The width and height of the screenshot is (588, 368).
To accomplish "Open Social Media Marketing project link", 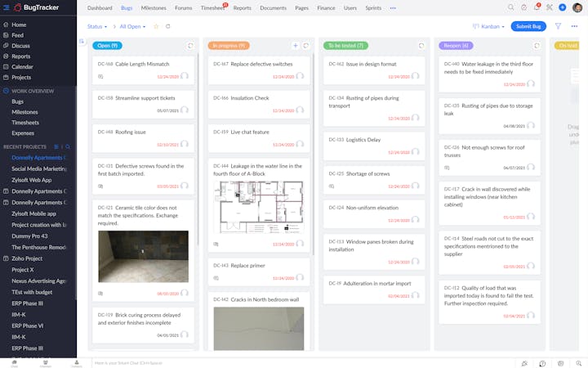I will coord(39,168).
